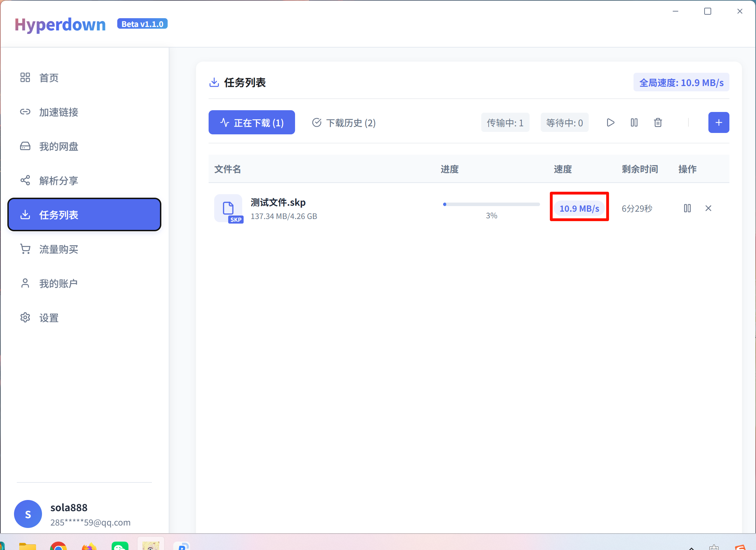
Task: Click 137.34 MB/4.26 GB size text
Action: (x=284, y=216)
